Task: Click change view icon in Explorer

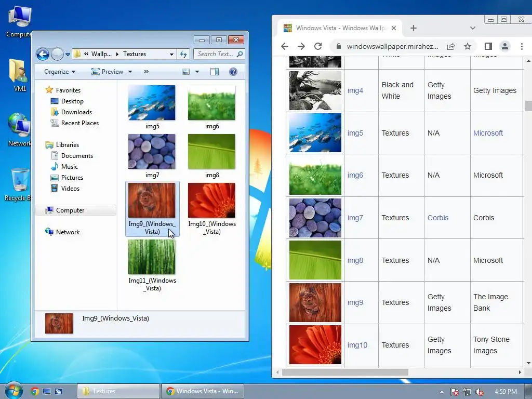Action: (x=186, y=72)
